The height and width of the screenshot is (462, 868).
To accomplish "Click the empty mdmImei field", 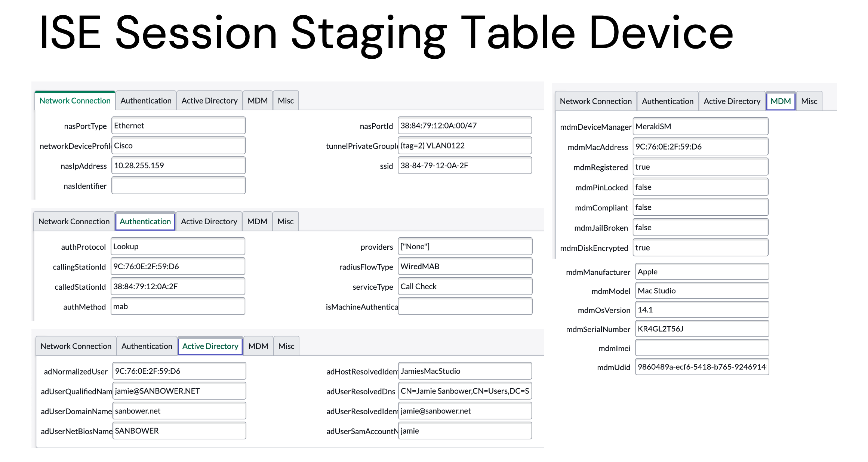I will pos(702,348).
